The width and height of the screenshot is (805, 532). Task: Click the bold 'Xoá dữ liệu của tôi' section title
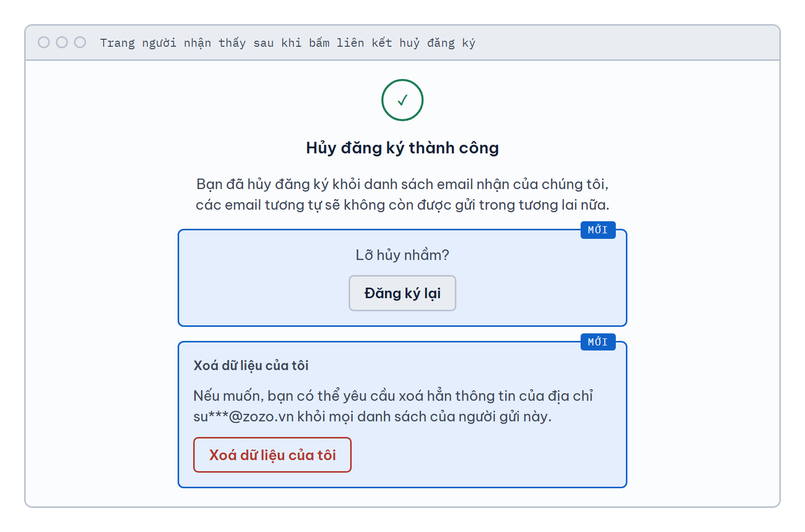pyautogui.click(x=251, y=366)
